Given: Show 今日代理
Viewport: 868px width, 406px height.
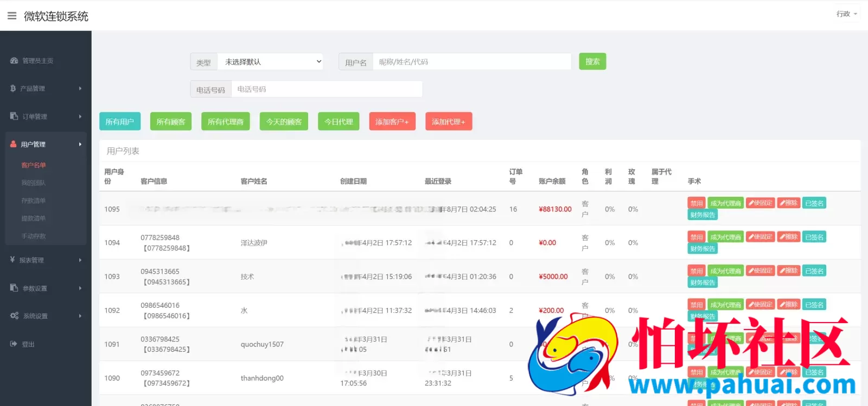Looking at the screenshot, I should [339, 121].
